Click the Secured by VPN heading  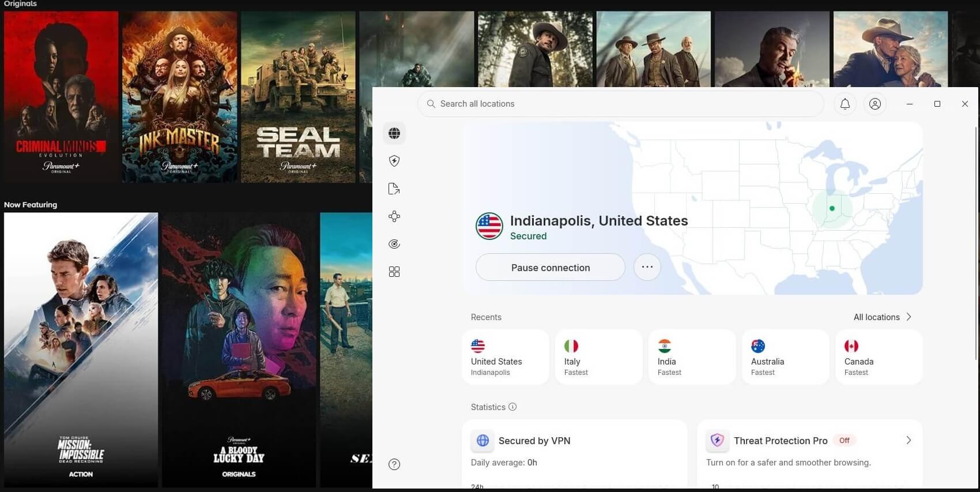(x=534, y=441)
